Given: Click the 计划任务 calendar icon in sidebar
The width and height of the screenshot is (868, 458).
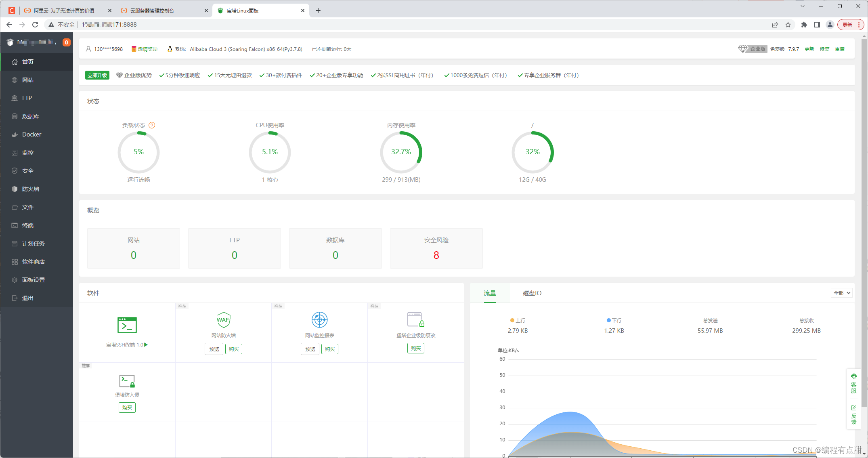Looking at the screenshot, I should (15, 244).
